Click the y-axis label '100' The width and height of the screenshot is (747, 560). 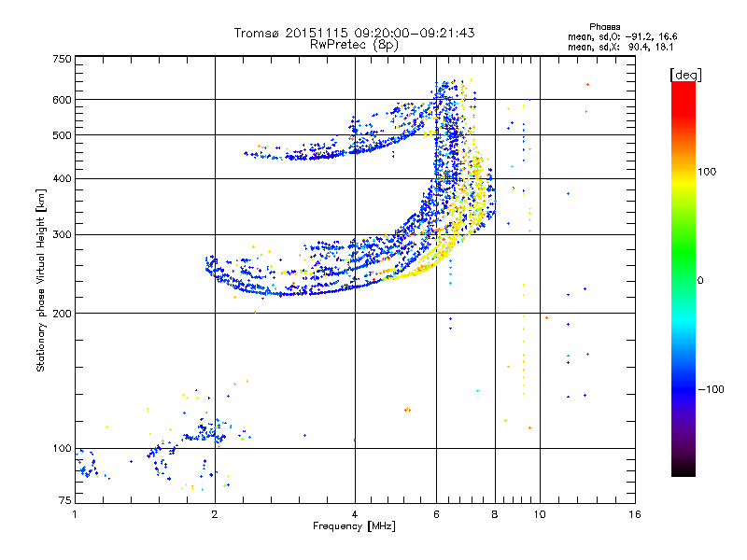coord(63,449)
